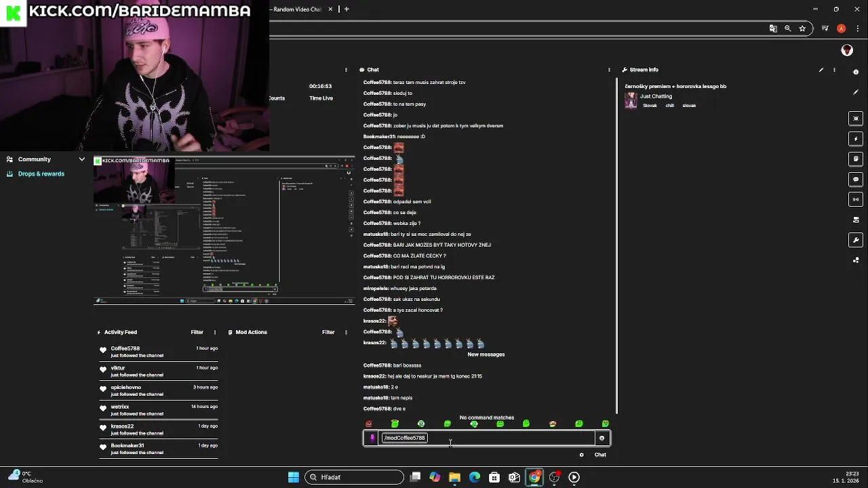Click New messages to jump to latest chat
The width and height of the screenshot is (868, 488).
click(486, 354)
